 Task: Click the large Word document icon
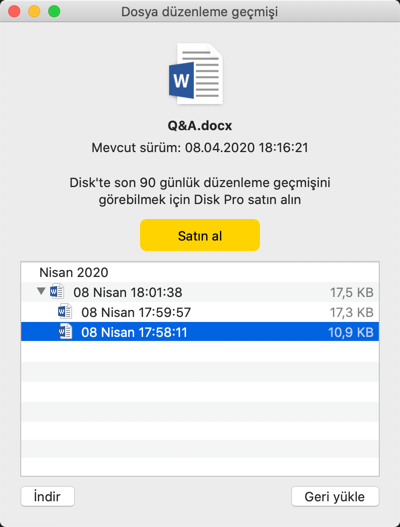[x=196, y=74]
